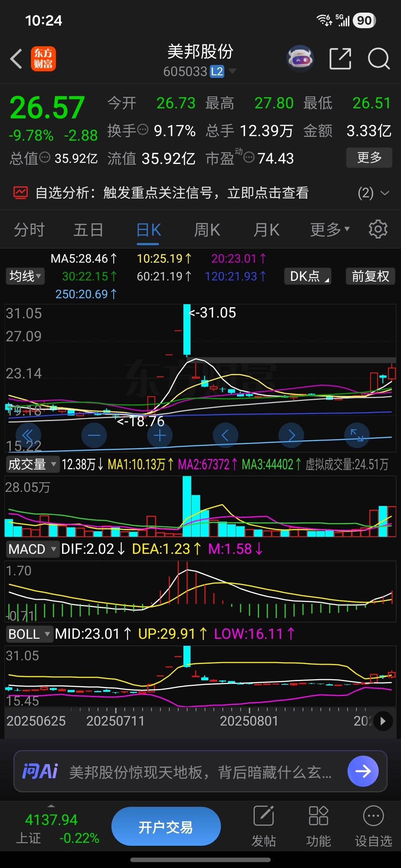The image size is (401, 868).
Task: Open BOLL indicator dropdown
Action: pos(29,634)
